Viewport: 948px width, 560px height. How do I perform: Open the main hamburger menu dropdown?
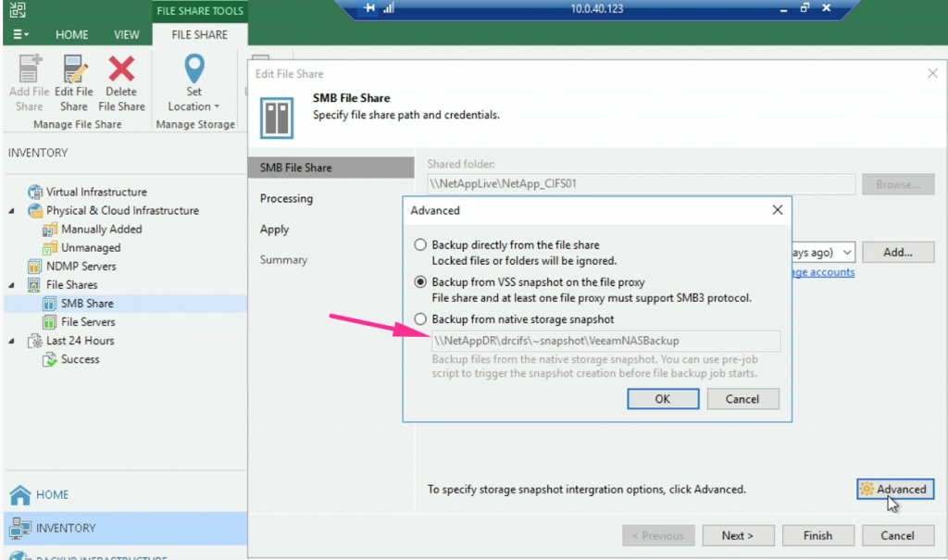(x=20, y=34)
